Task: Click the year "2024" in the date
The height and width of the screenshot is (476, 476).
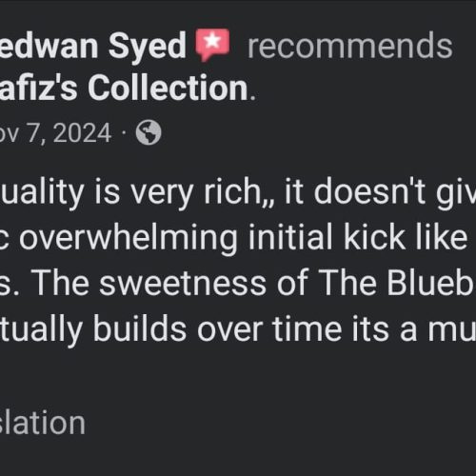Action: coord(83,133)
